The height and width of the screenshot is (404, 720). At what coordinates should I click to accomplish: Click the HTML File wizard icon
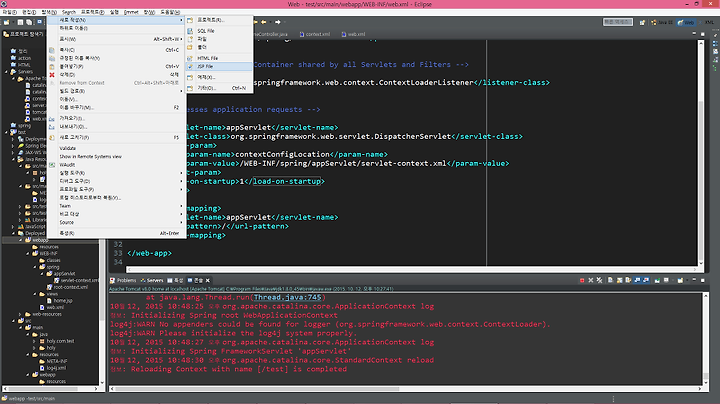click(x=190, y=58)
